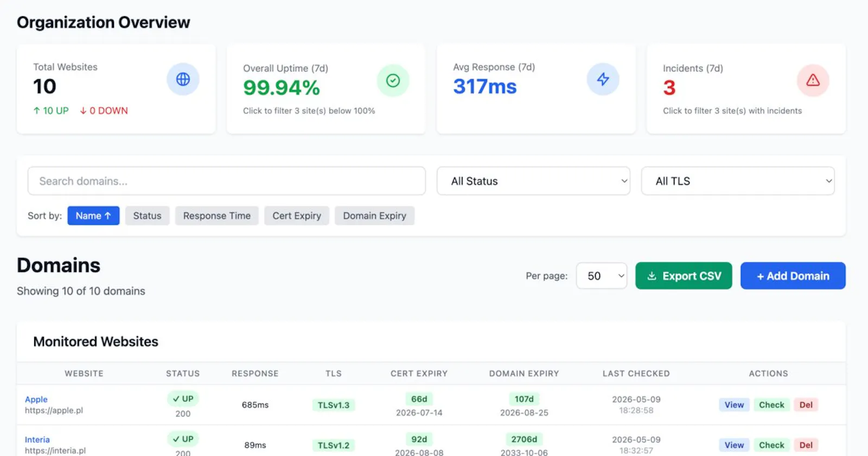
Task: Open the Per page 50 dropdown
Action: [x=602, y=276]
